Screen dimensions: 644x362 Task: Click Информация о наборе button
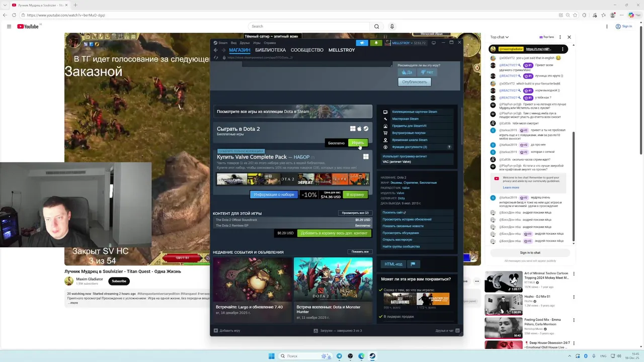point(274,195)
